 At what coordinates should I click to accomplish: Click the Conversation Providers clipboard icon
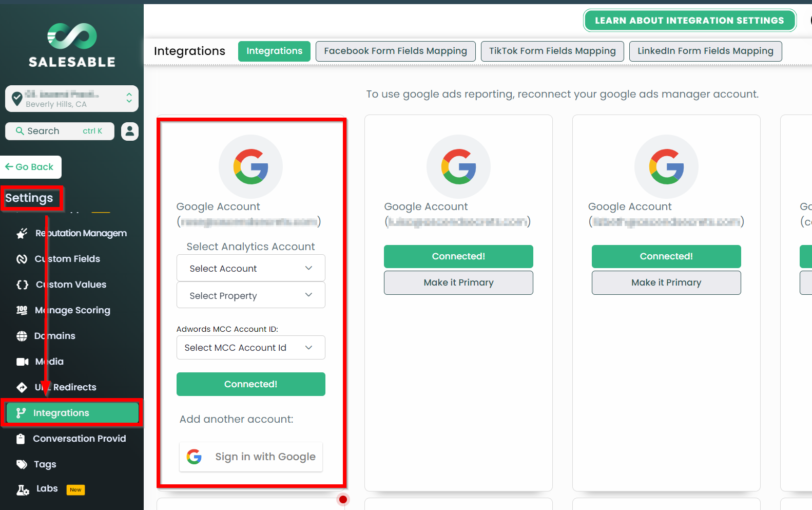[21, 439]
